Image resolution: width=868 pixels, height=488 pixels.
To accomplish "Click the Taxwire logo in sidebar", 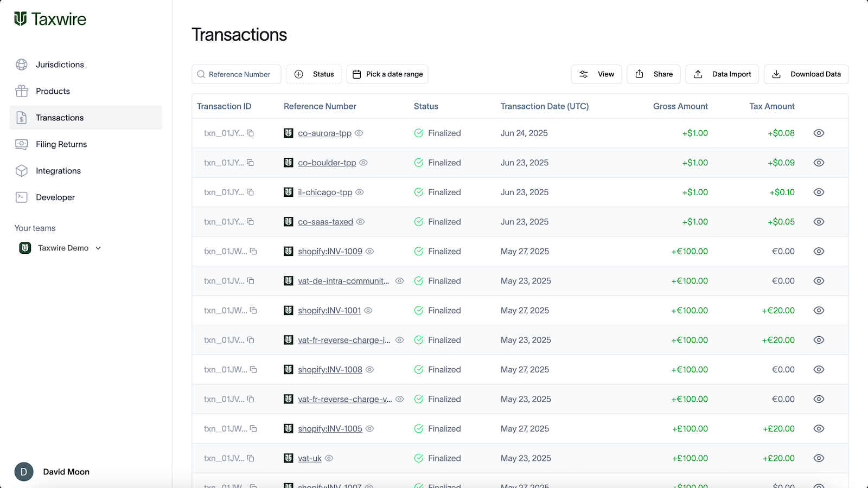I will tap(50, 19).
